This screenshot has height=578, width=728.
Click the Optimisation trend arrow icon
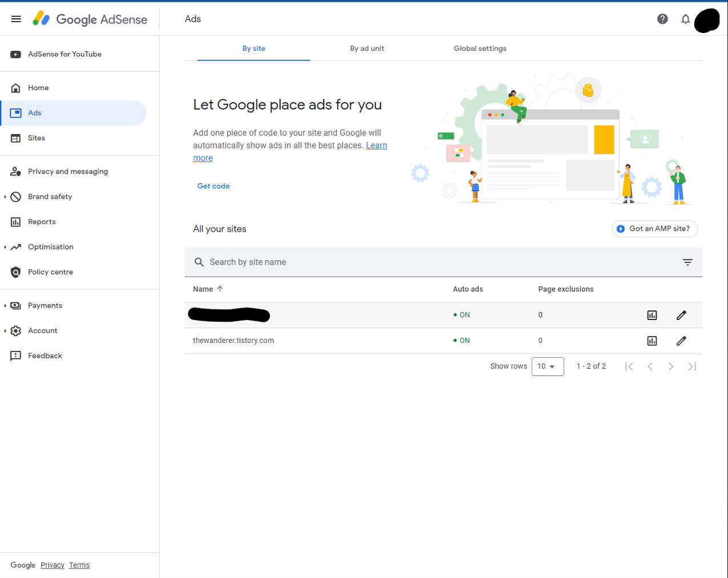pos(16,247)
